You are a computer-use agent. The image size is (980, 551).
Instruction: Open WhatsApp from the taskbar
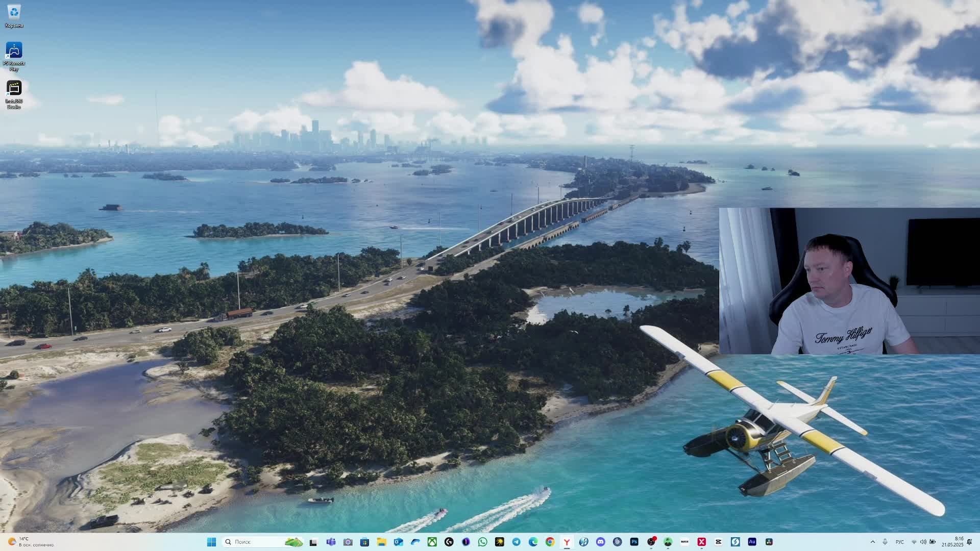click(482, 542)
